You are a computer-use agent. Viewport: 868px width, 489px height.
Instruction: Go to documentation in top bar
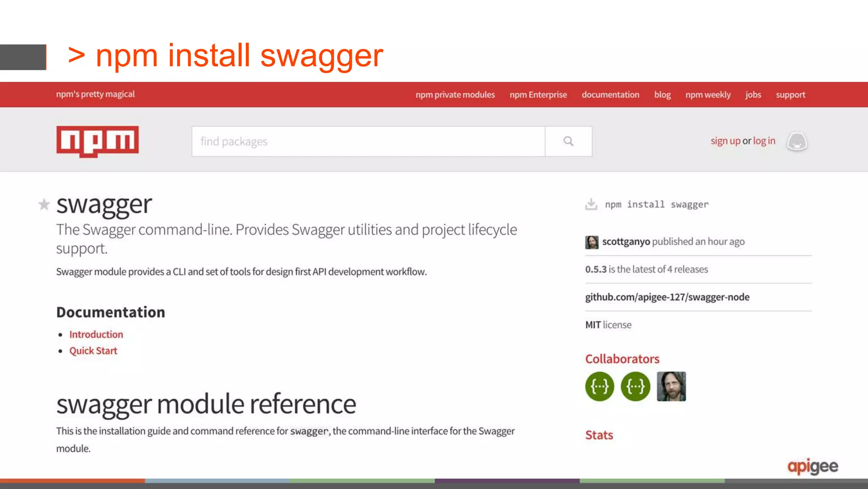[610, 95]
